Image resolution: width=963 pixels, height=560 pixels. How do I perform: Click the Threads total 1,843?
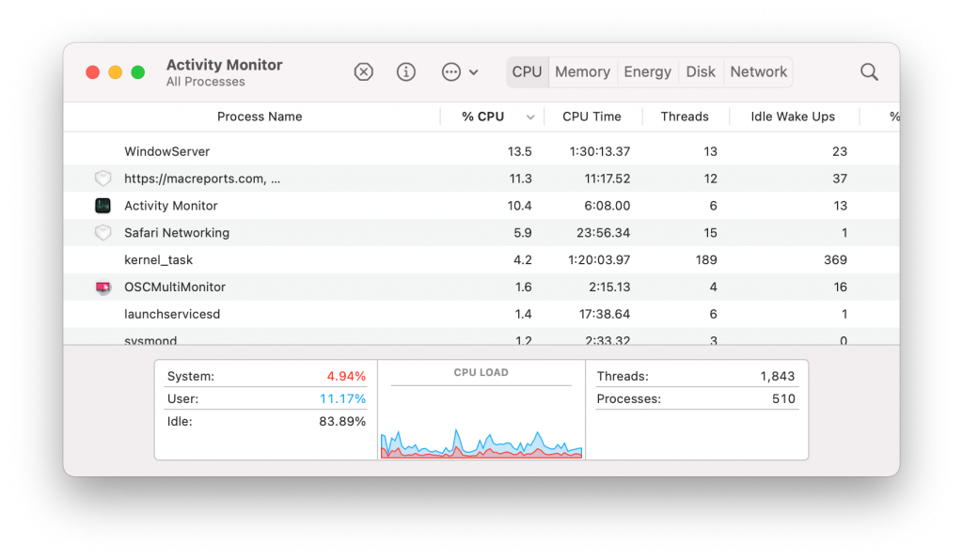(x=777, y=376)
